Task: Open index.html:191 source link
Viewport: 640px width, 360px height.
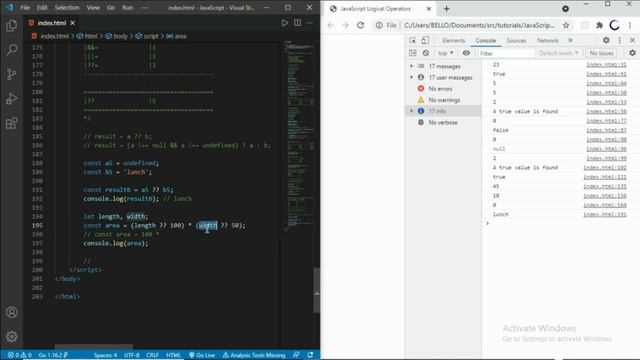Action: click(604, 214)
